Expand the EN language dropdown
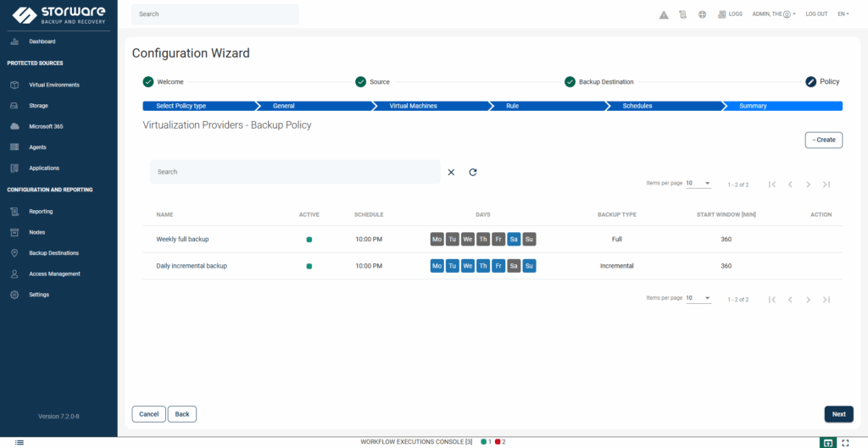 coord(843,14)
